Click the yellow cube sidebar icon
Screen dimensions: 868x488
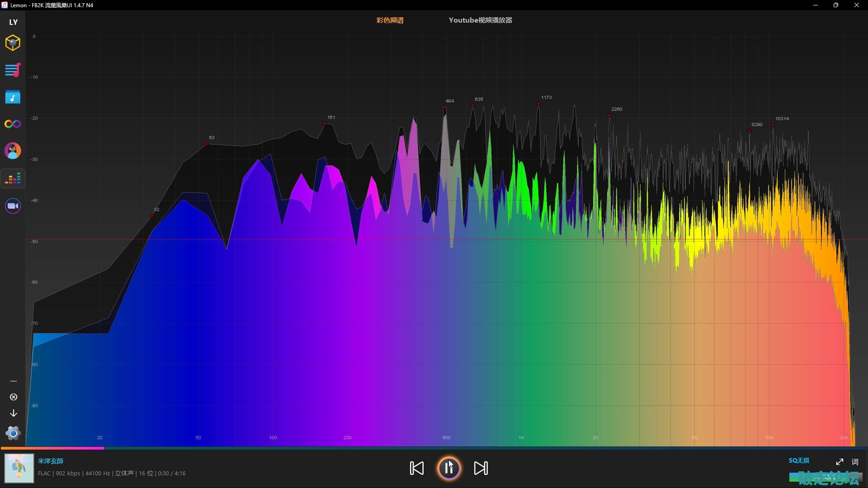click(x=13, y=43)
